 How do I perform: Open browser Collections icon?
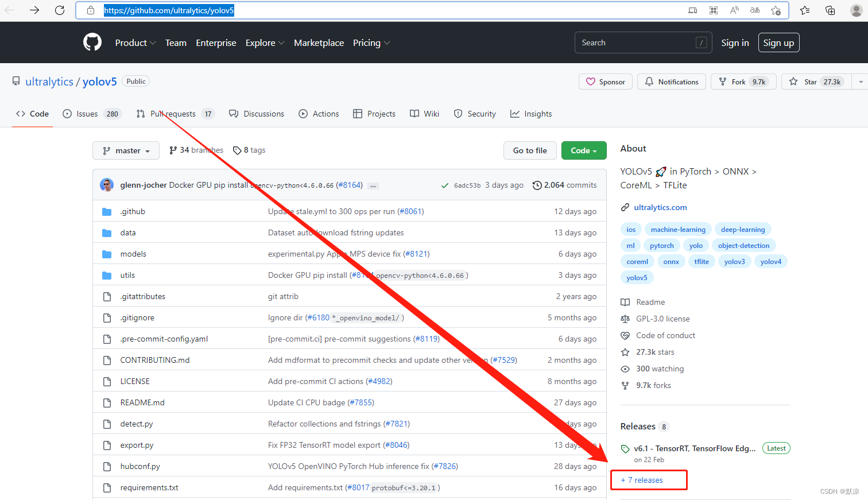coord(830,10)
